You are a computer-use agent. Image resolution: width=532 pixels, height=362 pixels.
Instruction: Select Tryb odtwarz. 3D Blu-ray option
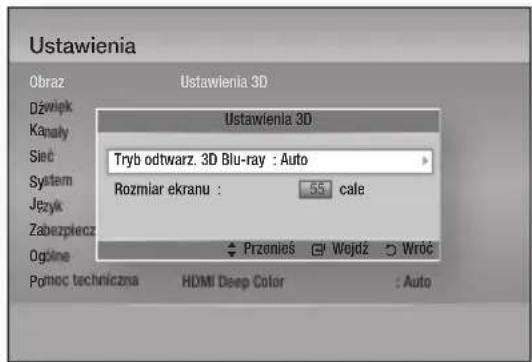point(270,161)
